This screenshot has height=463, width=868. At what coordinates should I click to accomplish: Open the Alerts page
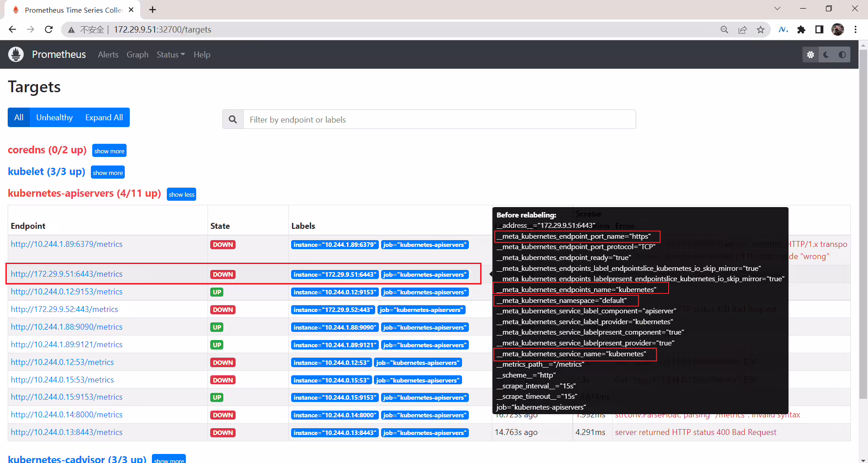108,54
